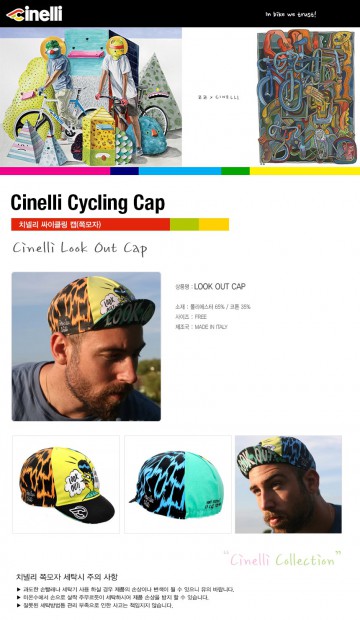
Task: Open the photo of man with flipped-up cap brim
Action: tap(288, 484)
